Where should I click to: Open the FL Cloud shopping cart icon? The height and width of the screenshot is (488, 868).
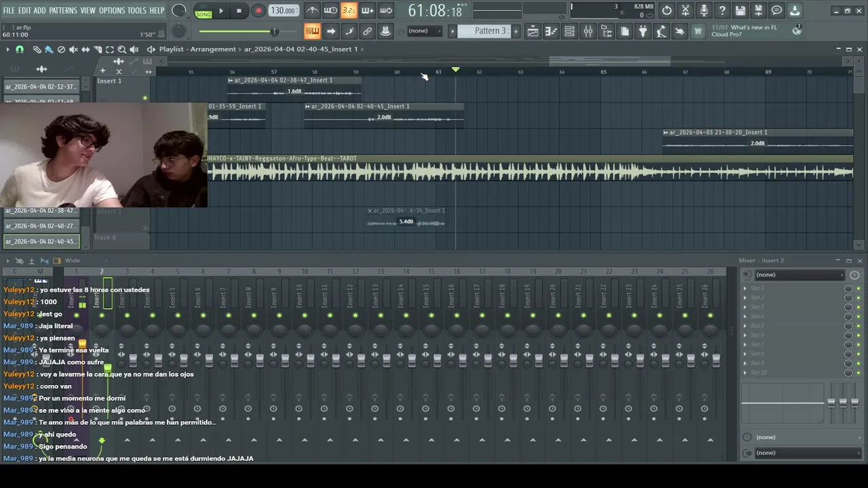pyautogui.click(x=698, y=31)
